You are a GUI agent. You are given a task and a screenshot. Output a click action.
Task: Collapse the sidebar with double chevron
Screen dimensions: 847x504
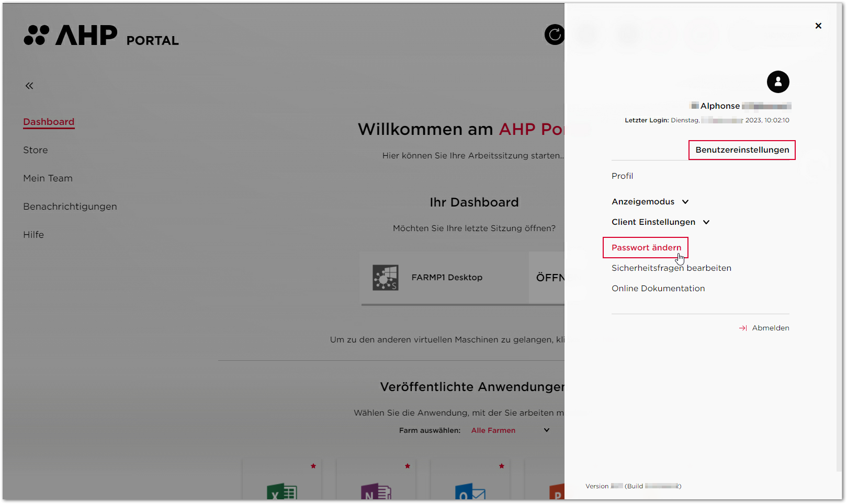[29, 86]
